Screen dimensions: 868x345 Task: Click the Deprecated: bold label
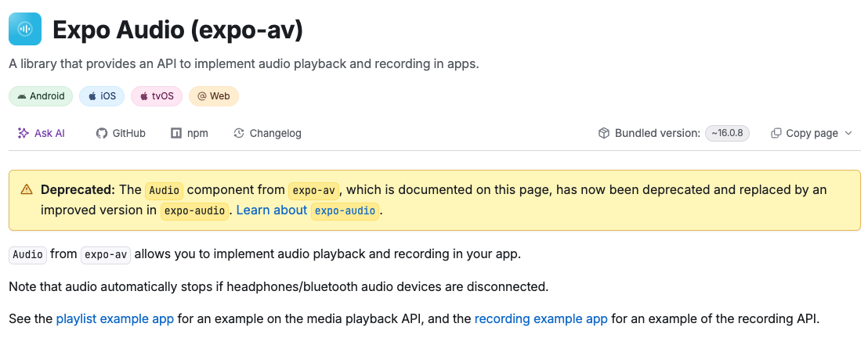tap(78, 189)
